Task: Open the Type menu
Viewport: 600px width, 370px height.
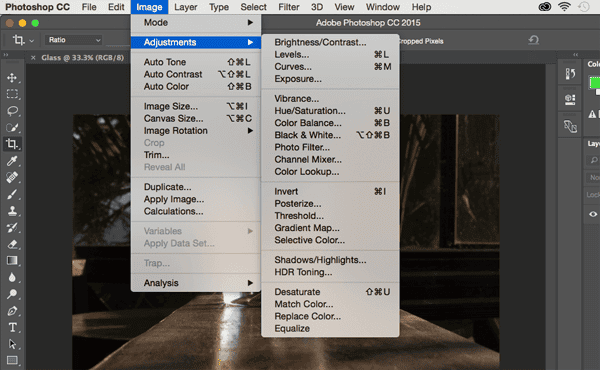Action: pos(219,7)
